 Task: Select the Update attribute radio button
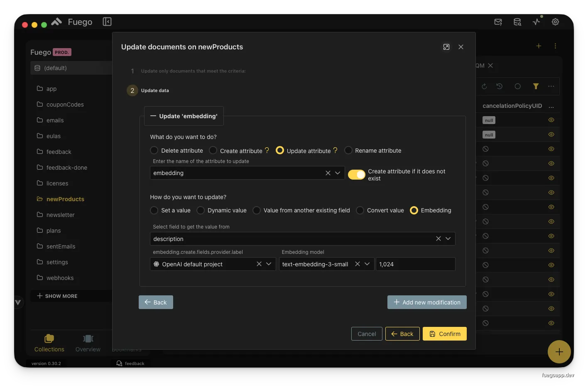tap(279, 150)
